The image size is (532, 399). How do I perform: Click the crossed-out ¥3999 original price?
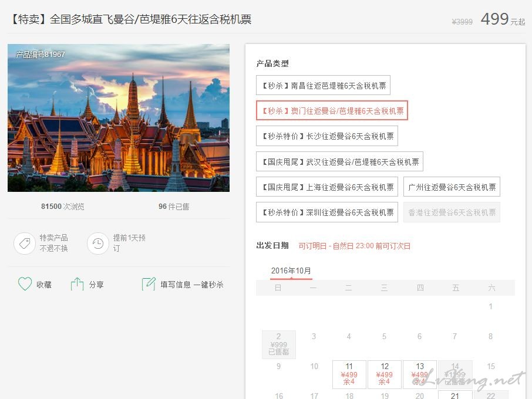pyautogui.click(x=462, y=22)
